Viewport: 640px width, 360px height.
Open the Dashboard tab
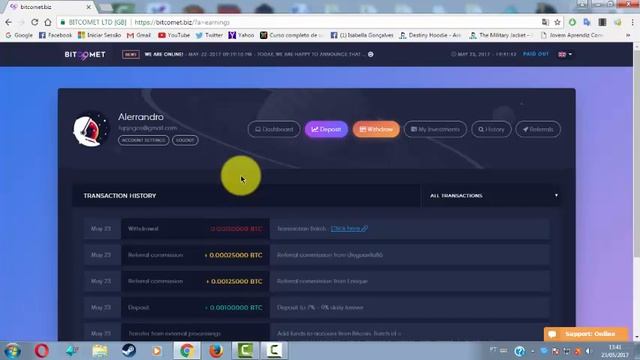click(273, 129)
